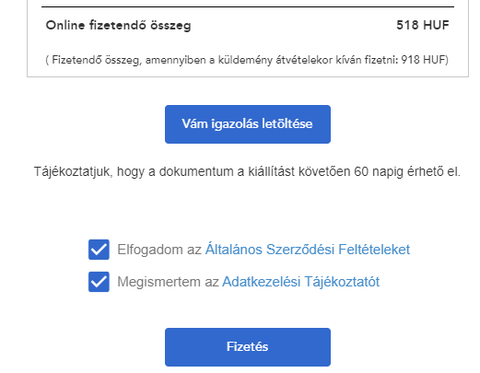This screenshot has height=373, width=480.
Task: Click the 518 HUF amount
Action: click(x=423, y=25)
